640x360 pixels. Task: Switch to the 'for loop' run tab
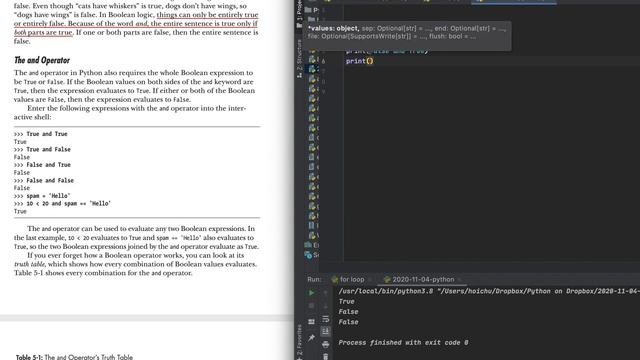(348, 280)
